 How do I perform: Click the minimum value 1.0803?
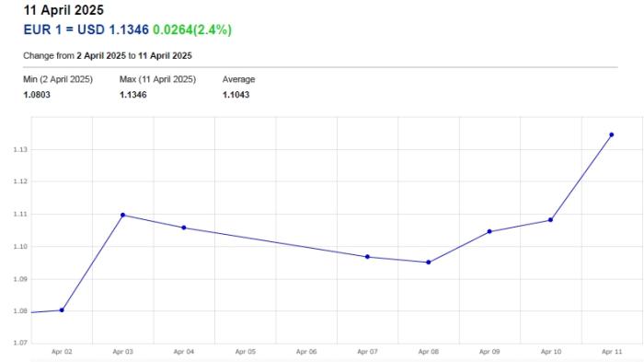click(x=37, y=95)
